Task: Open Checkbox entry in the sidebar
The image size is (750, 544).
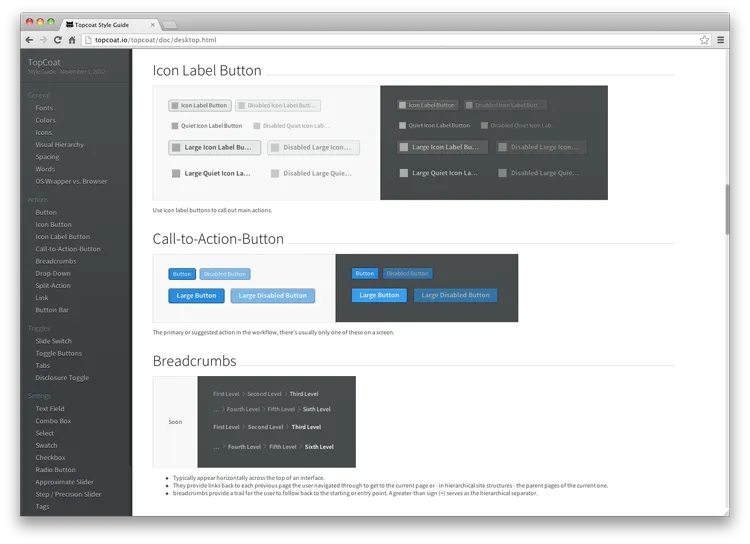Action: click(x=50, y=458)
